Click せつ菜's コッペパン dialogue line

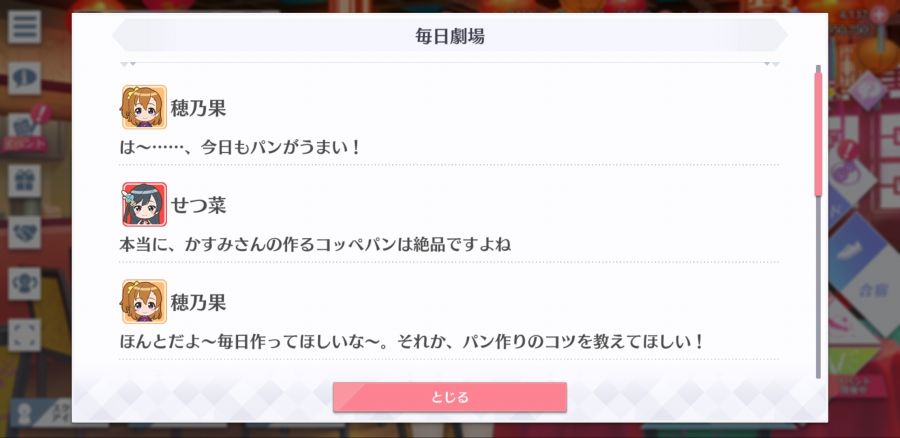pos(315,245)
